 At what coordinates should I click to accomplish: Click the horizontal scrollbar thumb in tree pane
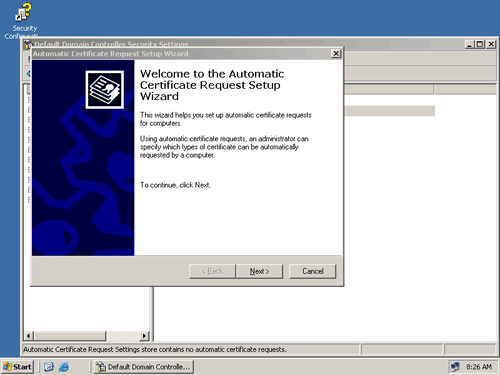pyautogui.click(x=69, y=336)
